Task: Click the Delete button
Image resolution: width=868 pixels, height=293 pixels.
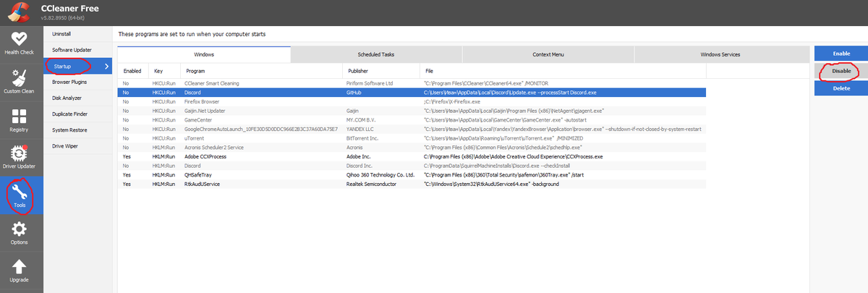Action: 841,88
